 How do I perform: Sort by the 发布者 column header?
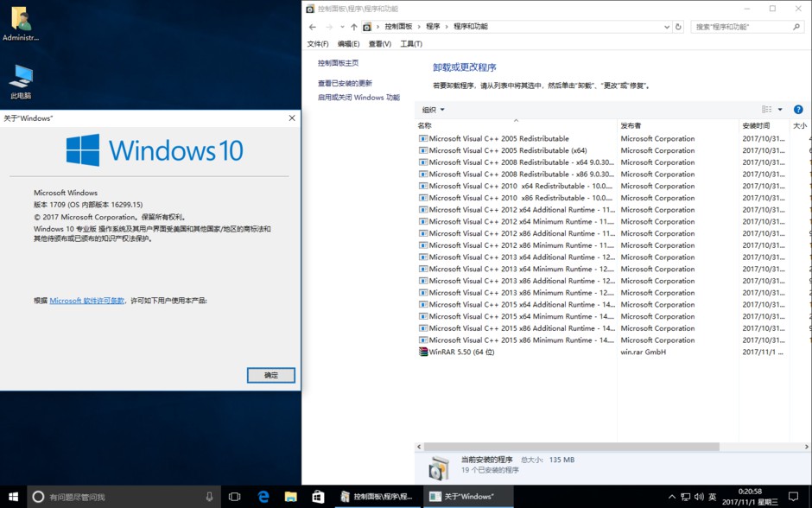[x=678, y=125]
